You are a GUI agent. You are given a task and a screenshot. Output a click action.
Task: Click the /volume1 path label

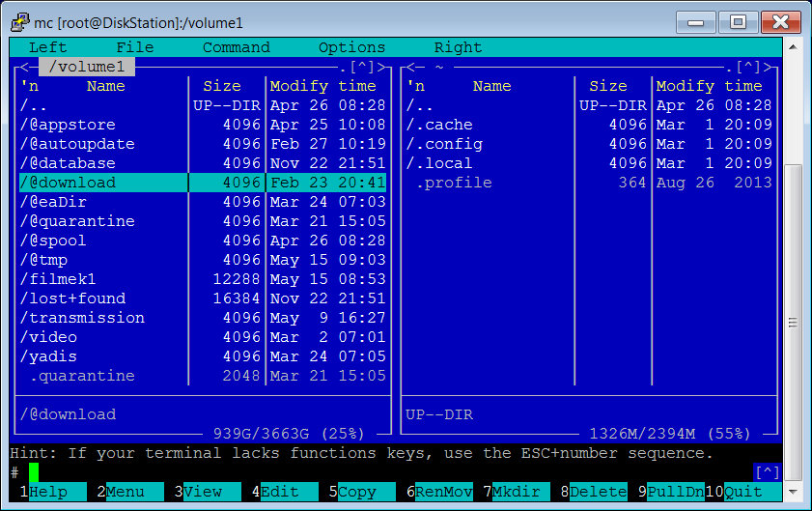(x=87, y=67)
